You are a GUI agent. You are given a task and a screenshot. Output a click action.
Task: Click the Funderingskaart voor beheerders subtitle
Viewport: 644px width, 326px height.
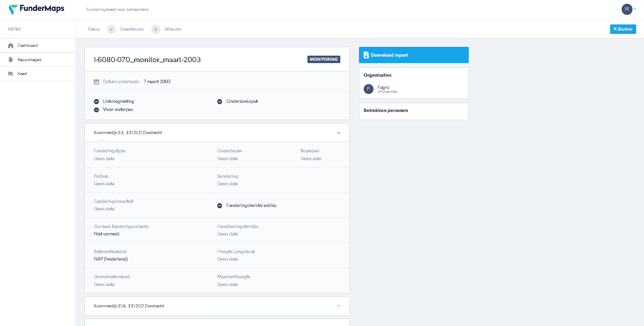(117, 9)
